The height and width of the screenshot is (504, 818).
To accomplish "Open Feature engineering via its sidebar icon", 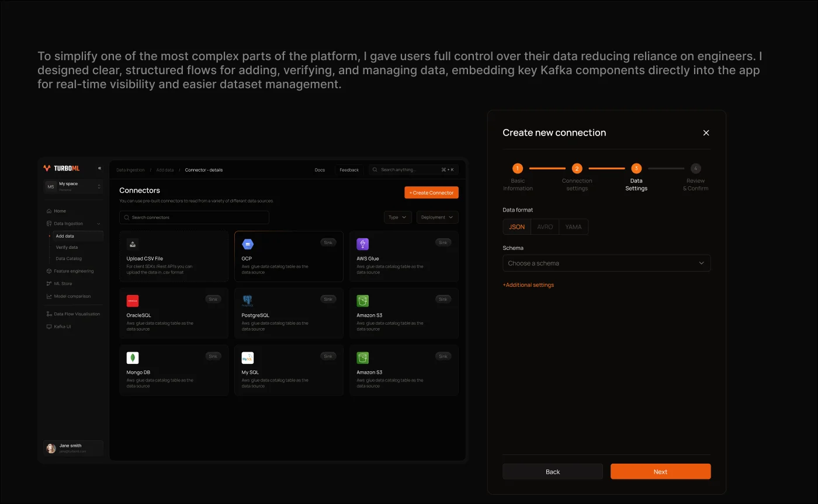I will pos(49,271).
